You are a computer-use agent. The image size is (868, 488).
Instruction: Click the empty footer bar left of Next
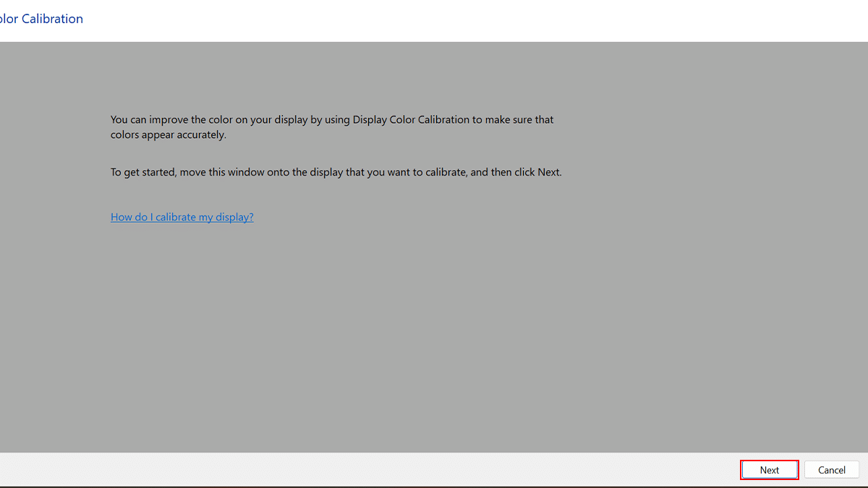(362, 470)
